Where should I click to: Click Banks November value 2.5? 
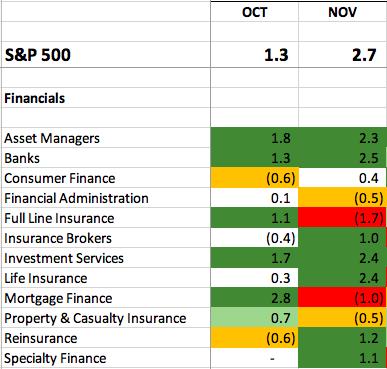tap(342, 158)
